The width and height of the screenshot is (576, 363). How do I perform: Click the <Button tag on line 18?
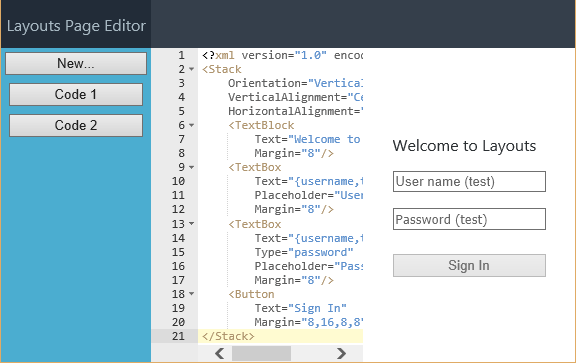251,294
